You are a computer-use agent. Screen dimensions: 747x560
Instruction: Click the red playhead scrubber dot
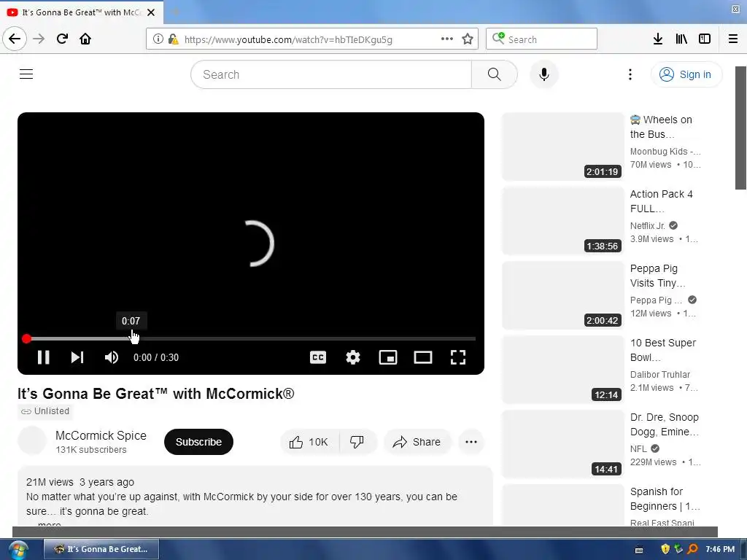coord(27,338)
